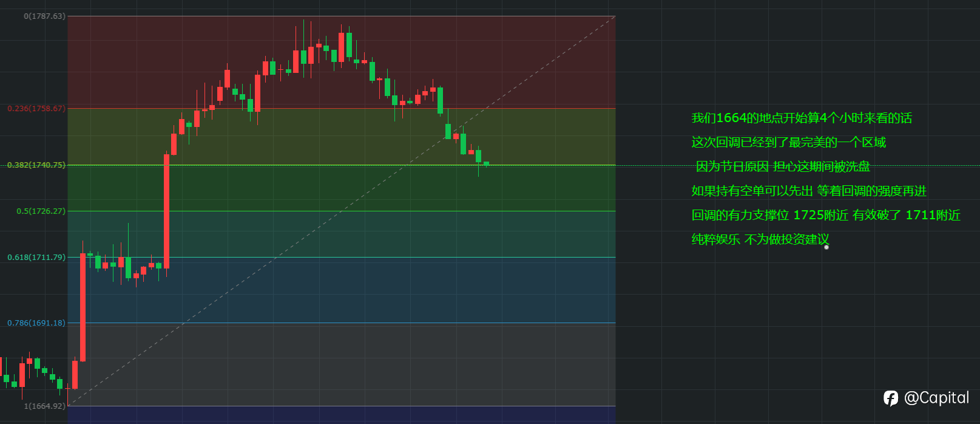Click the Facebook logo icon beside @Capital

[x=891, y=398]
